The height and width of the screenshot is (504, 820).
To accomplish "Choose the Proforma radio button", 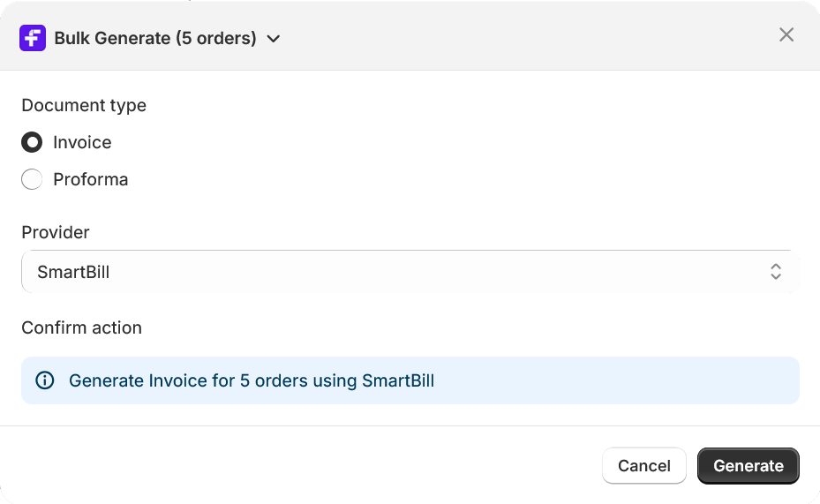I will click(x=32, y=179).
